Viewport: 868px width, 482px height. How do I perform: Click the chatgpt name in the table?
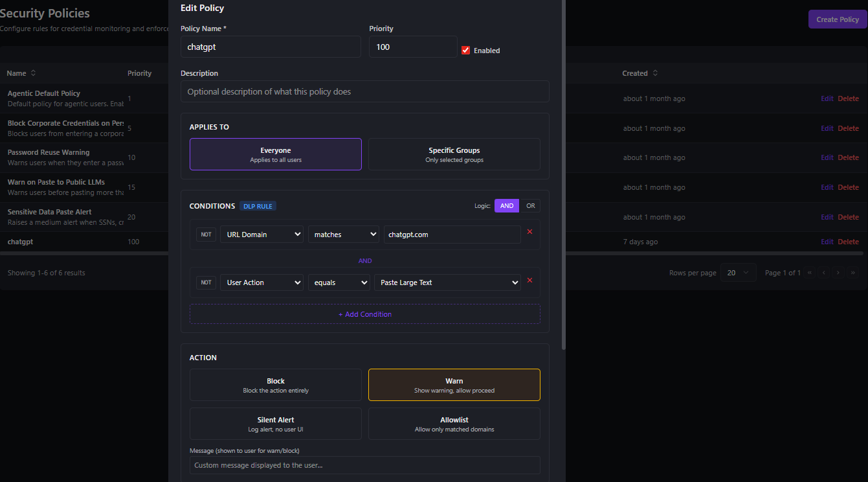(x=21, y=242)
